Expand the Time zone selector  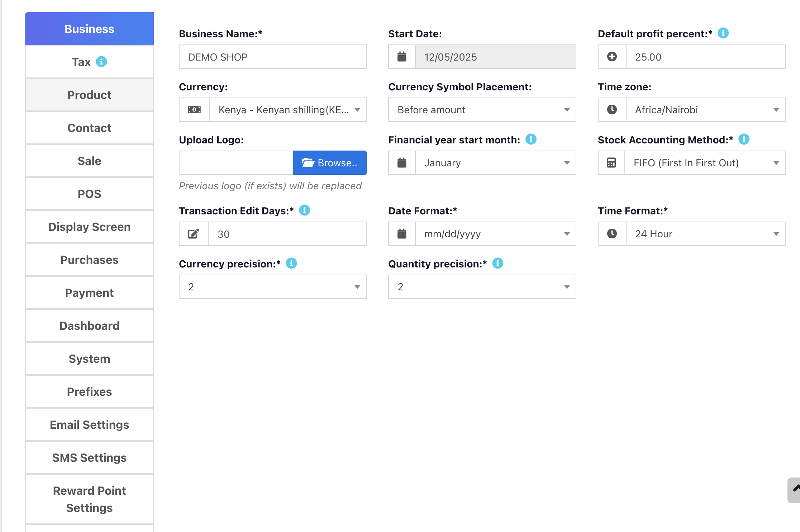(705, 110)
